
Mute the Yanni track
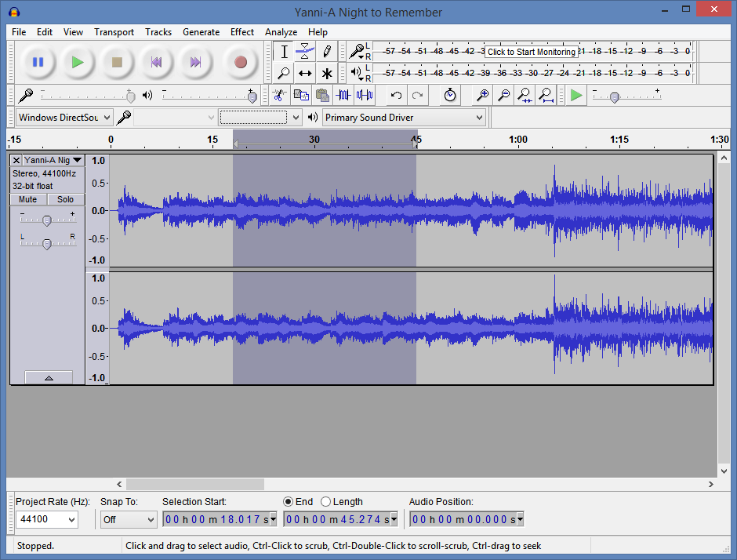coord(28,199)
